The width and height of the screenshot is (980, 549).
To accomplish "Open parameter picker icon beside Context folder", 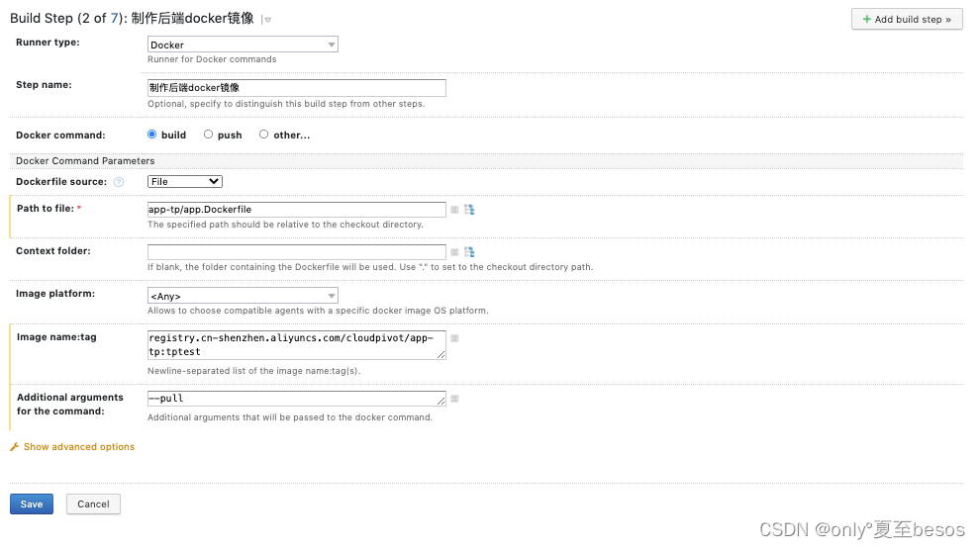I will pos(454,252).
